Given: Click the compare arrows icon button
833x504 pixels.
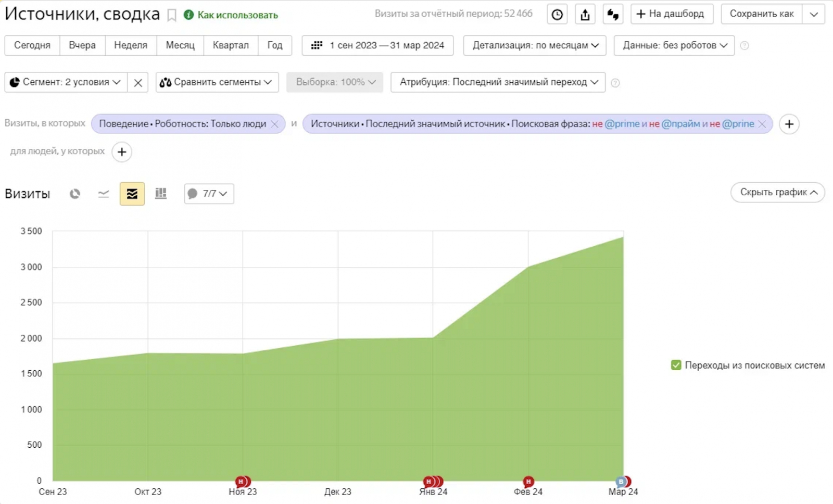Looking at the screenshot, I should pos(613,15).
